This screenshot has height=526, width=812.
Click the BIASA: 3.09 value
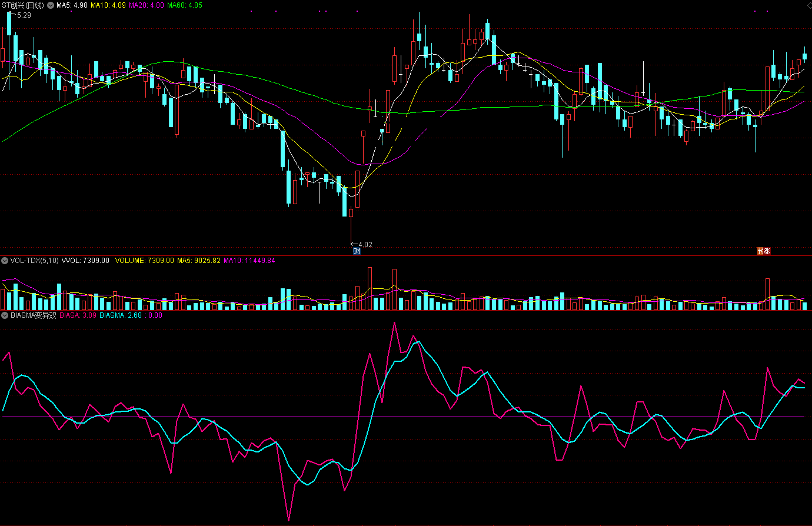pyautogui.click(x=78, y=315)
